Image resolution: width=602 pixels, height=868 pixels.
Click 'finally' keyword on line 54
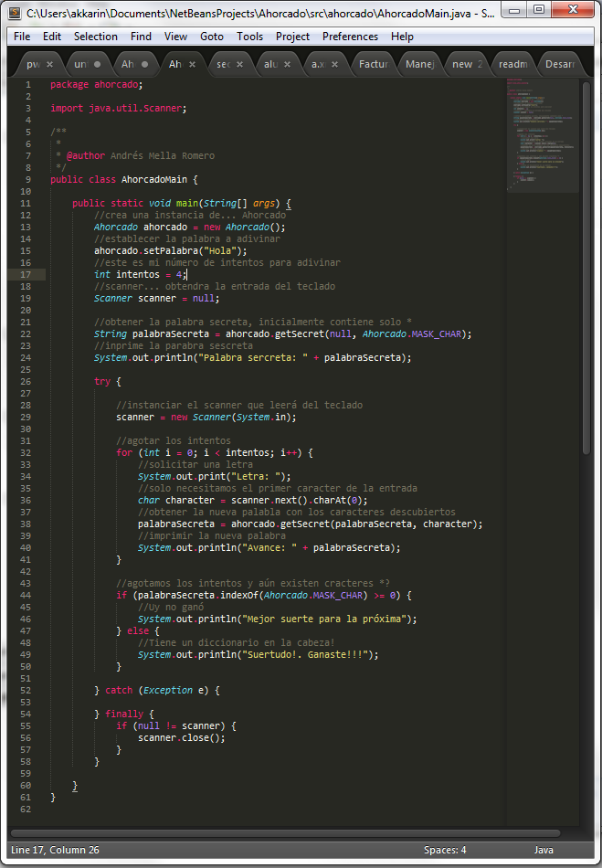pos(124,715)
